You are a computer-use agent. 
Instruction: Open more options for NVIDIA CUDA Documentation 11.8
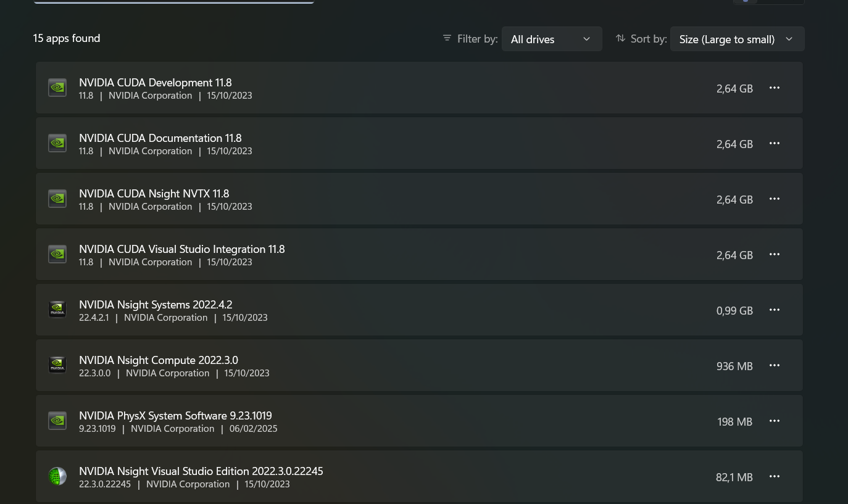(775, 143)
